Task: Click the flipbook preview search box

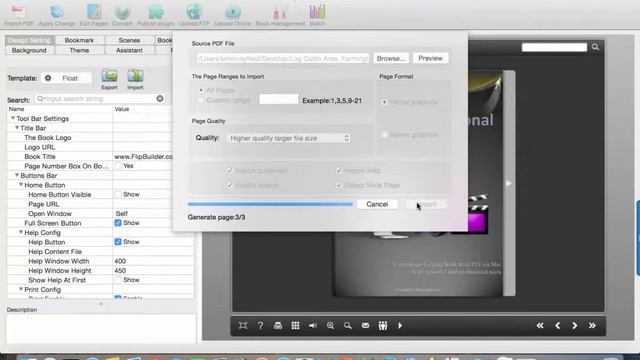Action: (x=554, y=47)
